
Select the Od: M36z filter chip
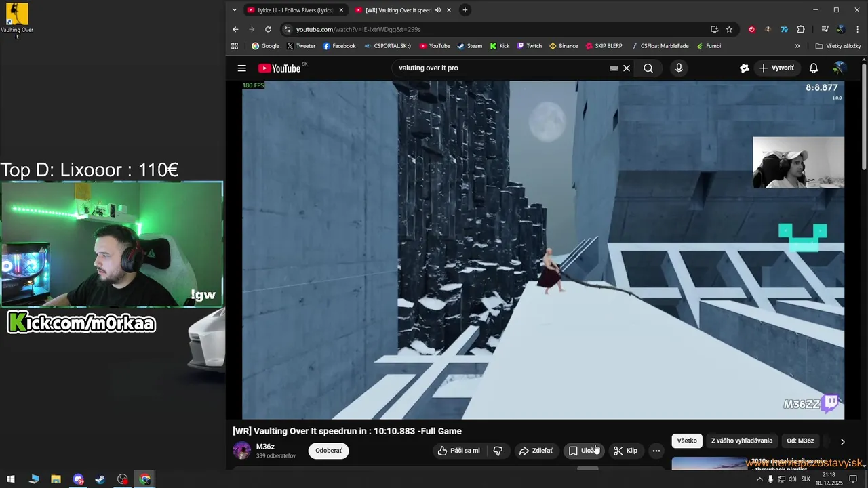800,441
